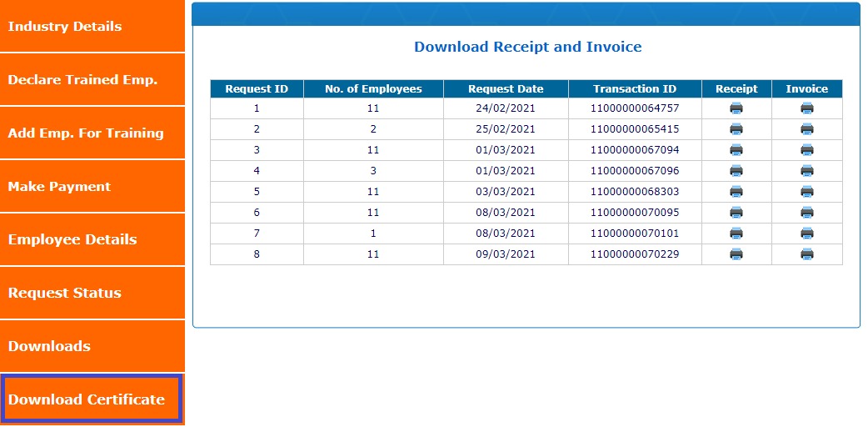This screenshot has height=427, width=868.
Task: Print receipt for transaction 11000000068303
Action: (736, 192)
